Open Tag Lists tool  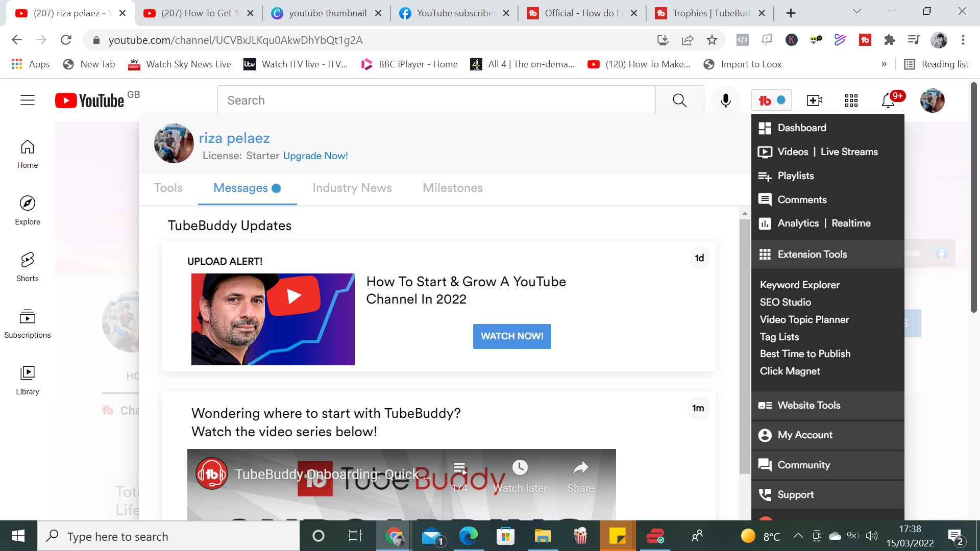[779, 337]
